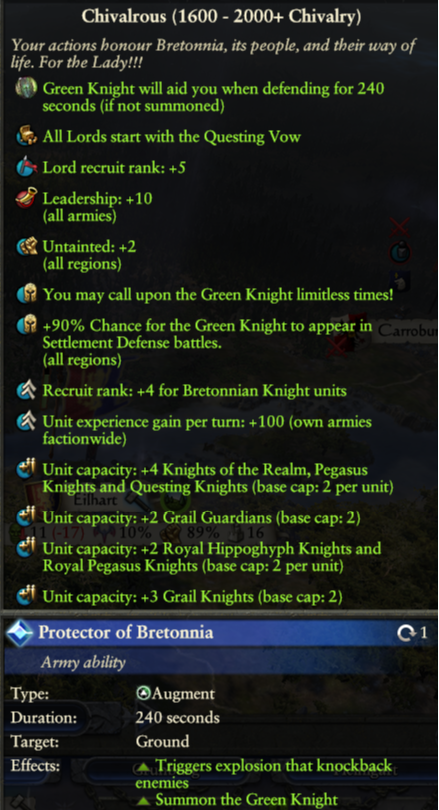The height and width of the screenshot is (810, 439).
Task: Click the Eilhart settlement label on map
Action: (96, 500)
